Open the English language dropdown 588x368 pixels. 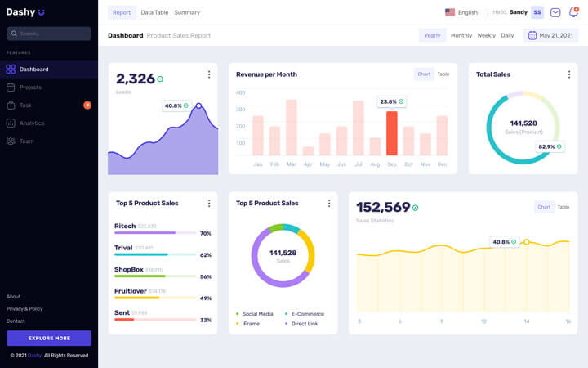(461, 12)
